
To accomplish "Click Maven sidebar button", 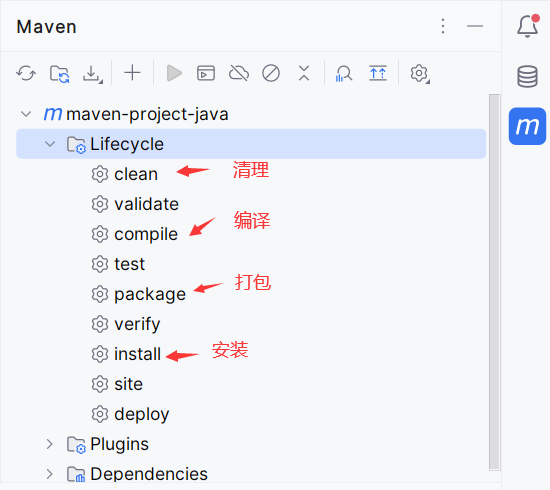I will pos(527,126).
